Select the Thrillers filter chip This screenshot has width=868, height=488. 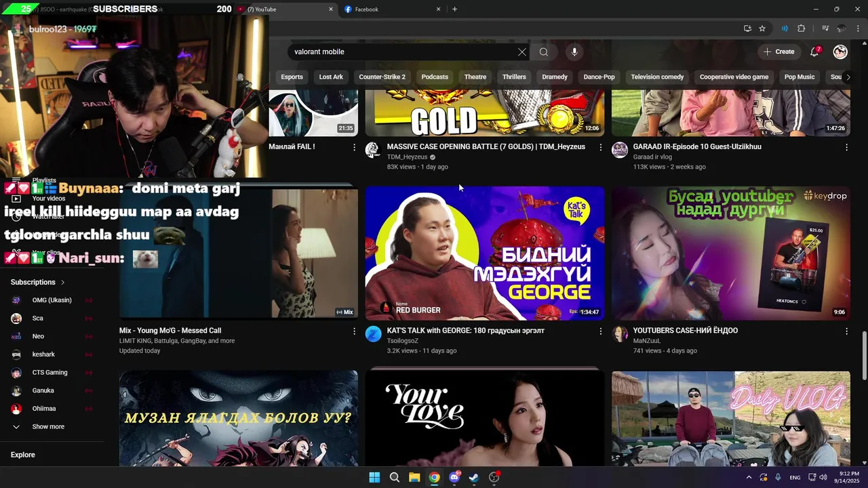tap(514, 77)
